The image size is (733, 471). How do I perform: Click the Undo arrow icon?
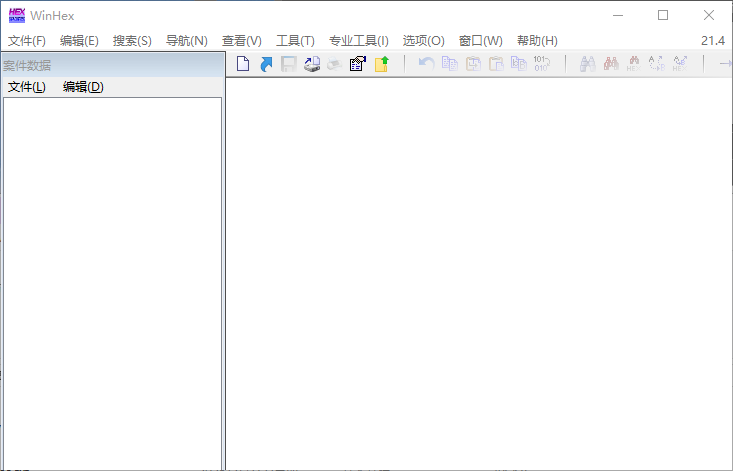pyautogui.click(x=426, y=64)
